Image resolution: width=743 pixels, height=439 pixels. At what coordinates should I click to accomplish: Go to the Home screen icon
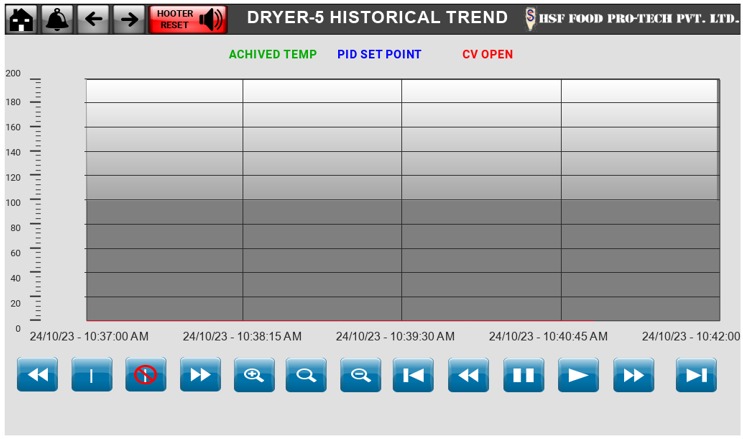[22, 19]
